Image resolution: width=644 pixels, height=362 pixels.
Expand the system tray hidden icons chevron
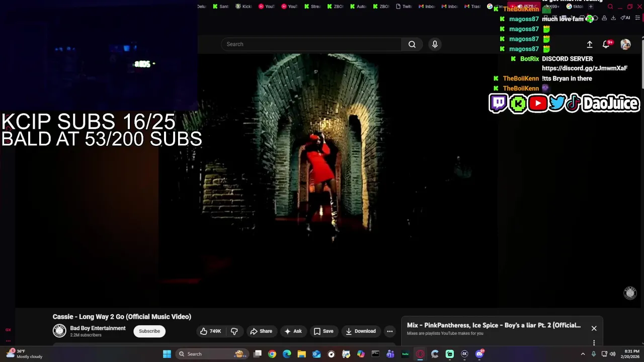tap(583, 354)
